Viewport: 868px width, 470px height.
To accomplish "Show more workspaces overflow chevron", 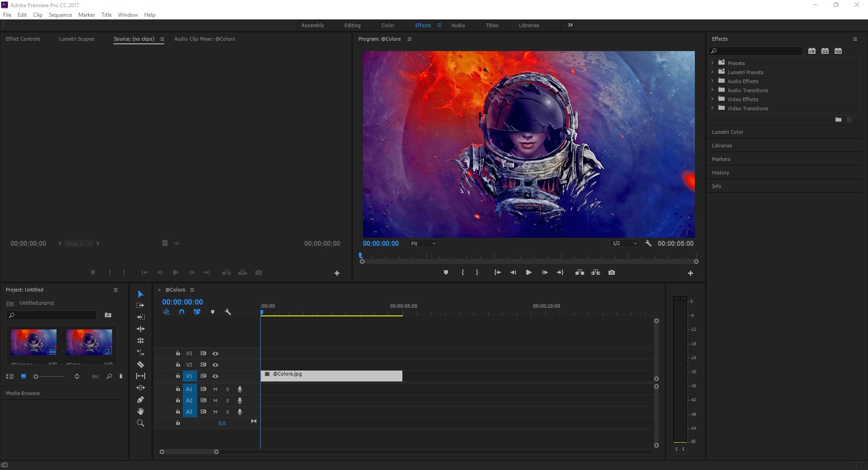I will [571, 25].
